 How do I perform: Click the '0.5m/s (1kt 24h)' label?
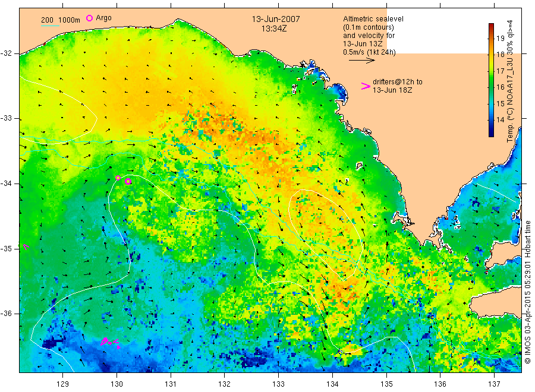pyautogui.click(x=369, y=52)
